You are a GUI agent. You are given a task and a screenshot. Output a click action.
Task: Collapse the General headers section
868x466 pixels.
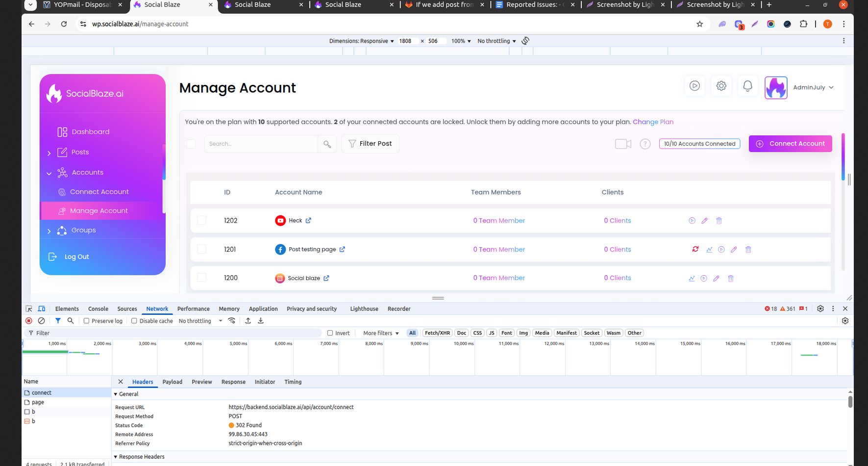116,394
